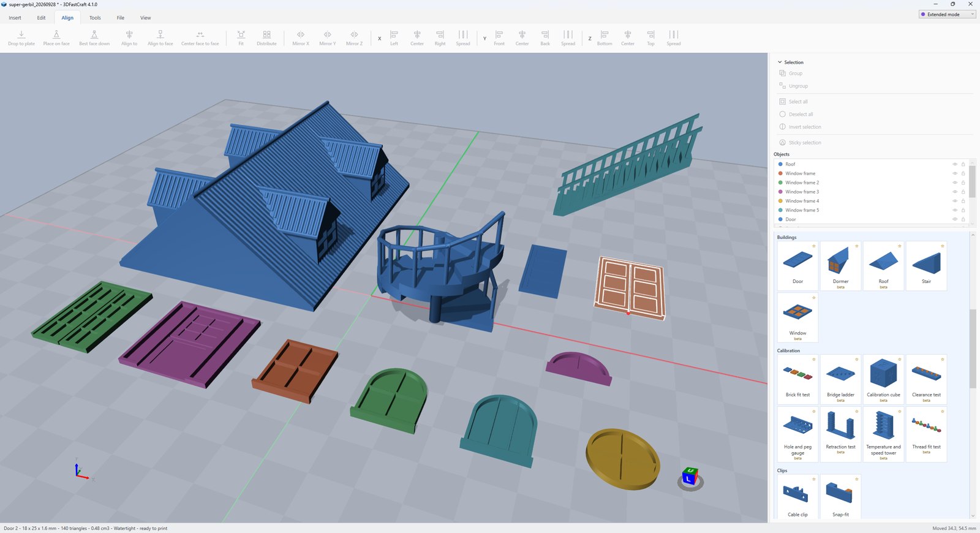Screen dimensions: 980x533
Task: Click the Invert selection button
Action: coord(800,127)
